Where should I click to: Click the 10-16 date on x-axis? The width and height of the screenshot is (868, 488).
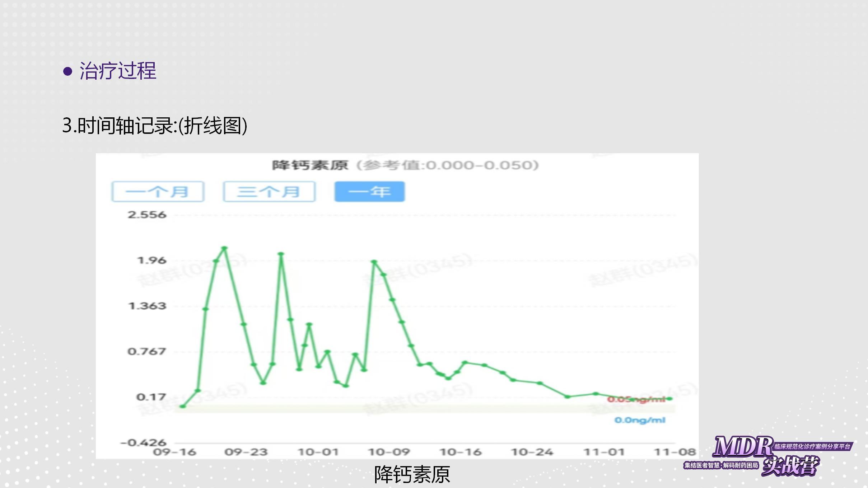(461, 452)
